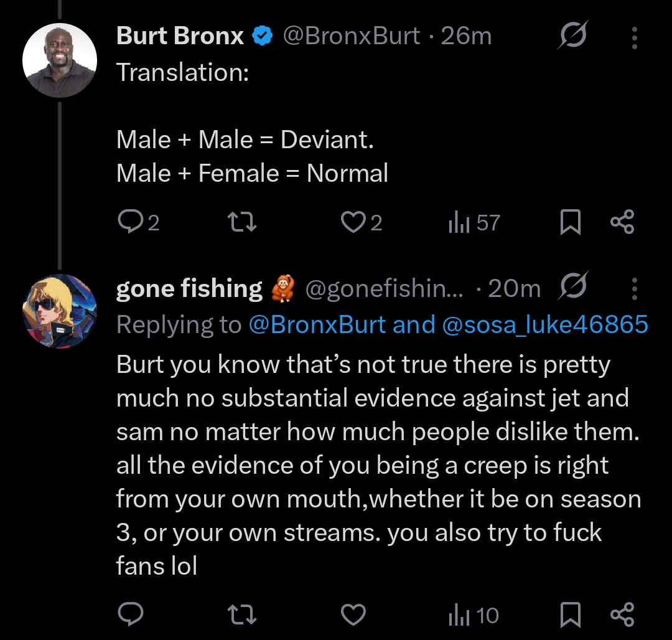Repost gone fishing's tweet
The width and height of the screenshot is (672, 640).
point(241,615)
